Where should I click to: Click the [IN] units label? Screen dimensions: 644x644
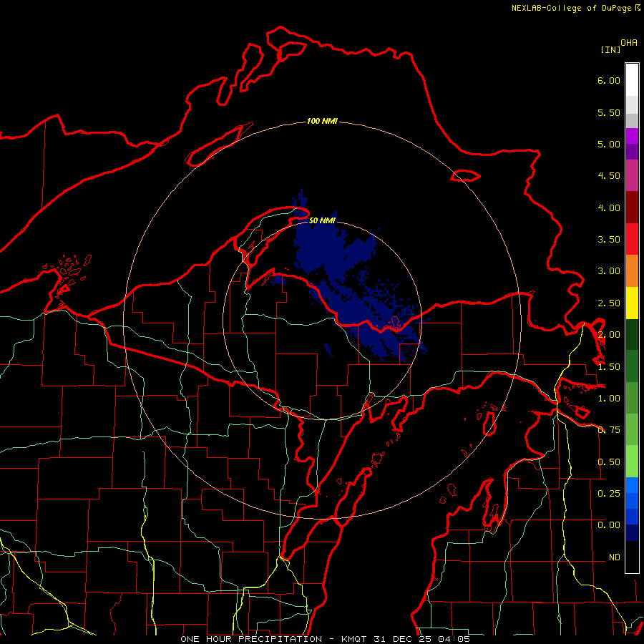click(611, 49)
